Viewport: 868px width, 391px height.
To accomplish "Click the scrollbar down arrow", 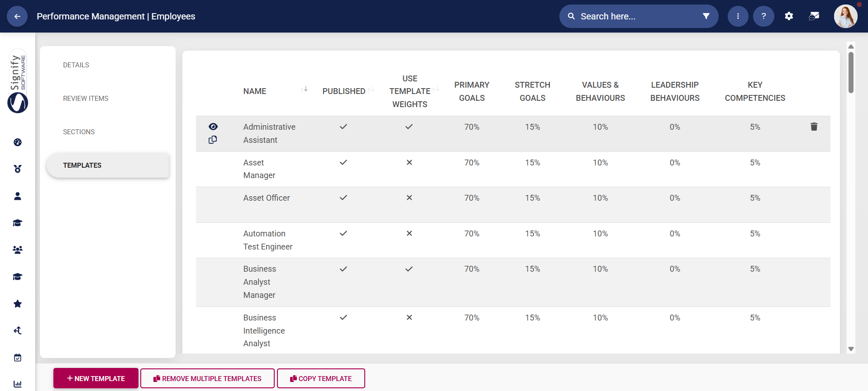I will pyautogui.click(x=851, y=349).
